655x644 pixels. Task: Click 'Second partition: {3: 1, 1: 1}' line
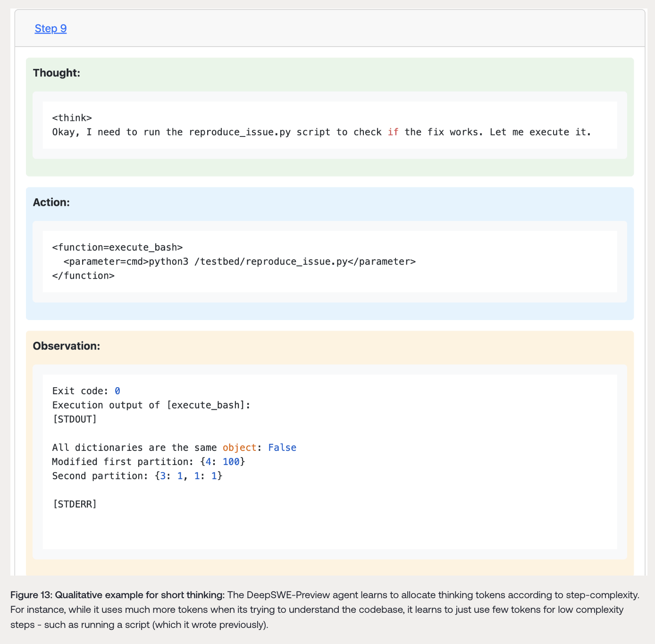tap(137, 475)
